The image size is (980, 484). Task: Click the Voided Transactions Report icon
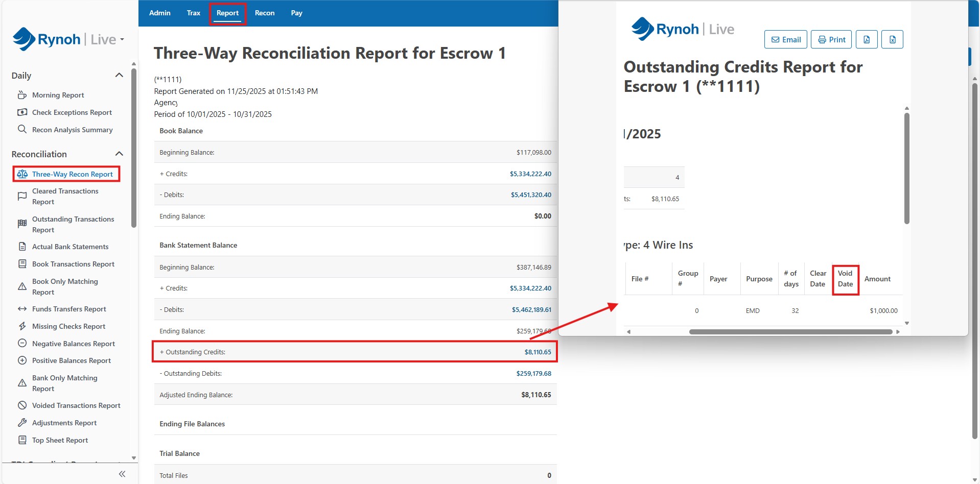22,405
